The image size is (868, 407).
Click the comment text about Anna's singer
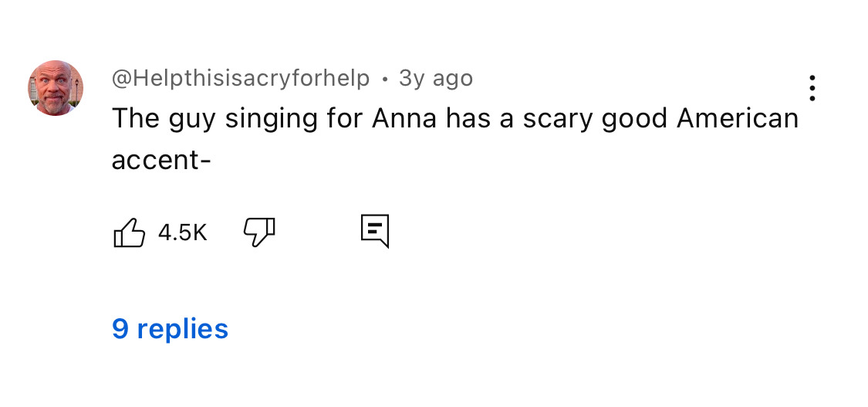(455, 120)
